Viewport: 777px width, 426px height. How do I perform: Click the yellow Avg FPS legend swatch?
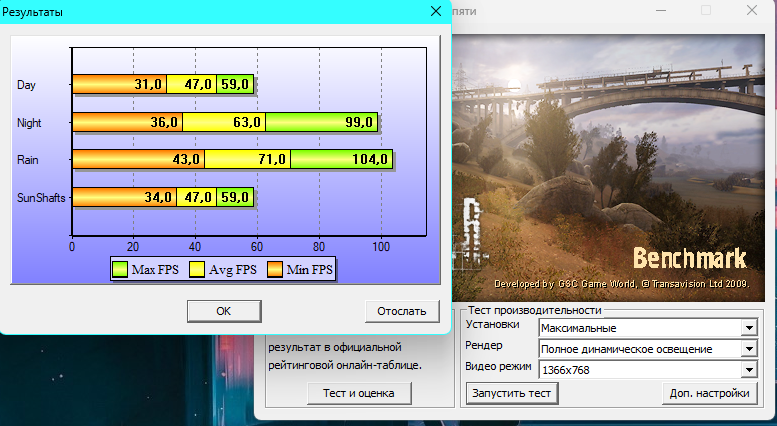coord(197,269)
